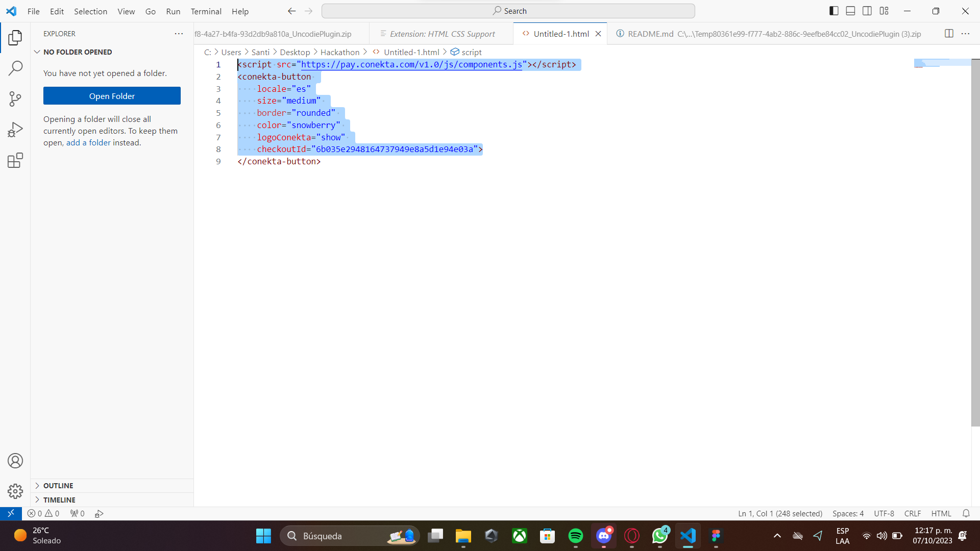Open notifications bell in status bar
Image resolution: width=980 pixels, height=551 pixels.
pos(966,513)
